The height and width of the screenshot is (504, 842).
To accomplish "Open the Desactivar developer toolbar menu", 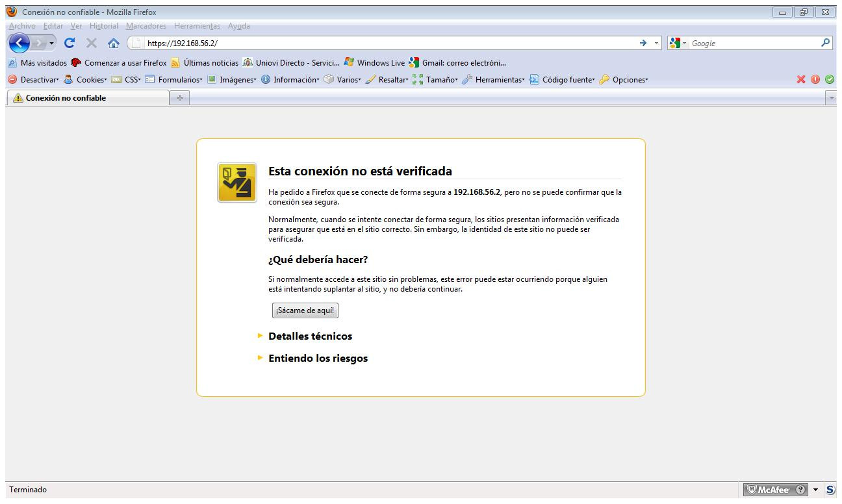I will pos(33,80).
